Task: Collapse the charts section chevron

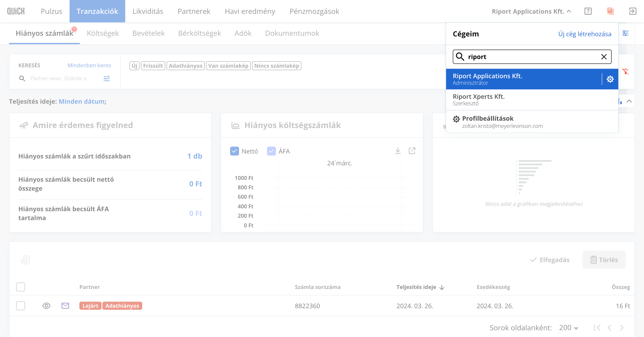Action: [629, 101]
